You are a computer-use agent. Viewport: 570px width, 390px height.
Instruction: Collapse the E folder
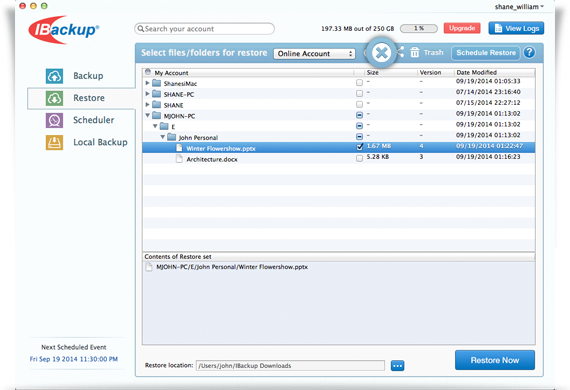(x=155, y=126)
